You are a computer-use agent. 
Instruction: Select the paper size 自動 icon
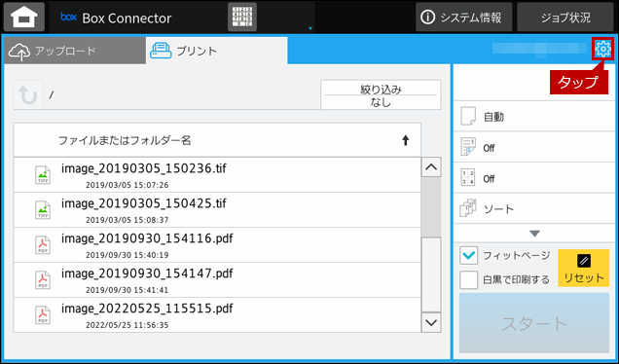pyautogui.click(x=468, y=117)
